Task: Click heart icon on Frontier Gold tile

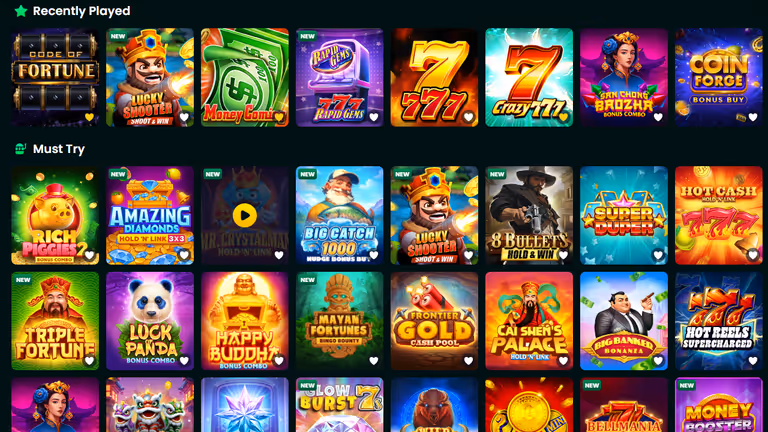Action: point(468,361)
